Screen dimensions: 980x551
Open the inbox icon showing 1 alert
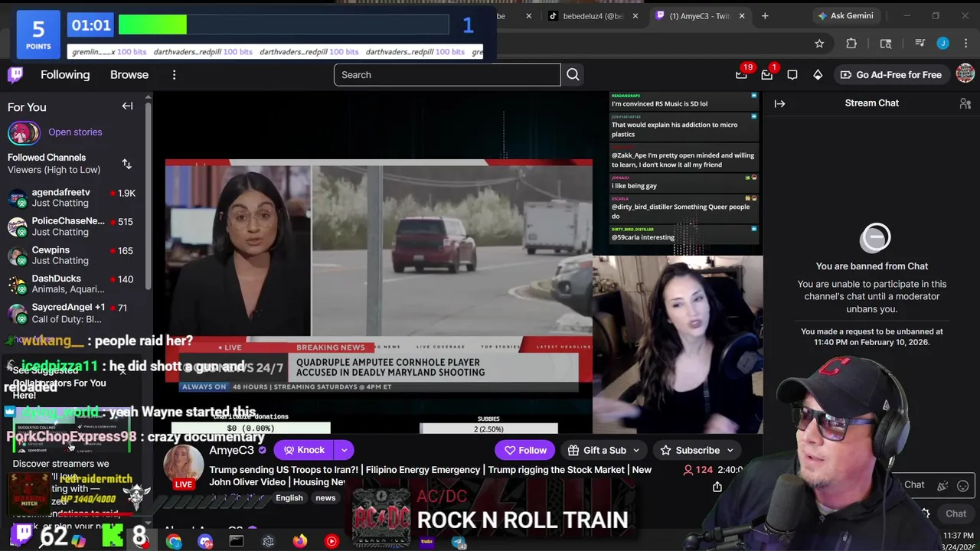(x=767, y=74)
